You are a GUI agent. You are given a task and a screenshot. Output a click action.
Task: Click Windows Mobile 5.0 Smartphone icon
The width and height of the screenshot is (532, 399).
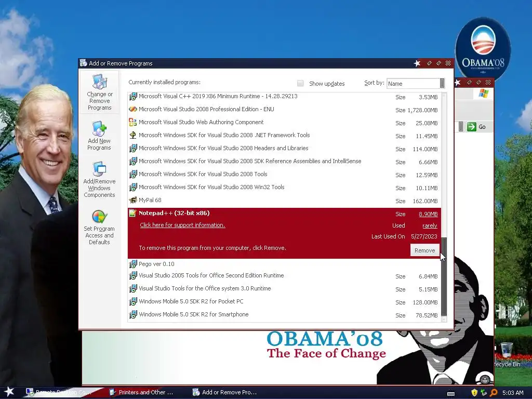133,314
